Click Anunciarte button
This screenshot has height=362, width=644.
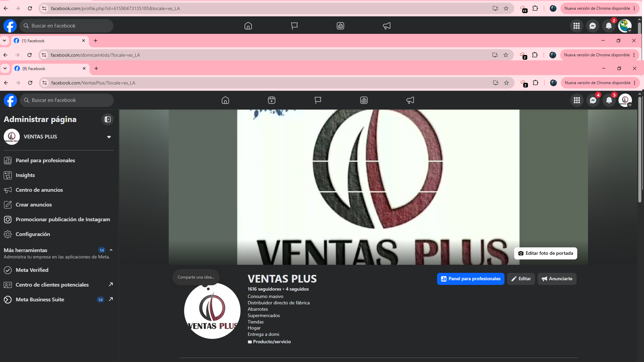tap(557, 279)
